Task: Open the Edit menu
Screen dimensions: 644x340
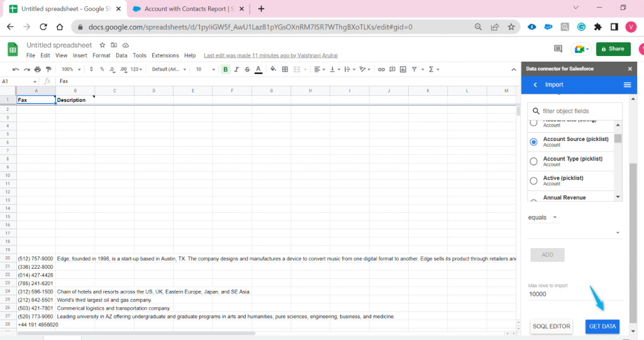Action: (x=45, y=55)
